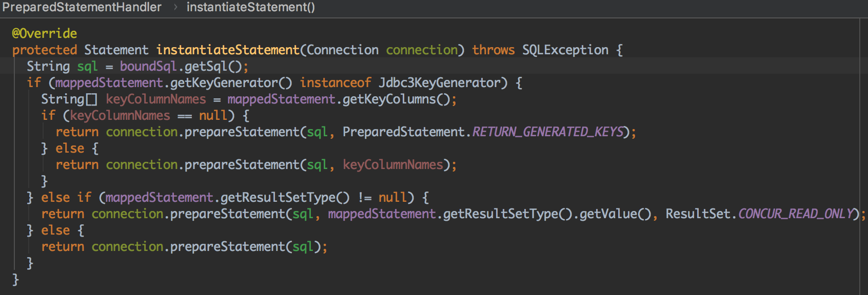Click the keyColumnNames argument in prepareStatement
This screenshot has width=868, height=295.
click(392, 164)
